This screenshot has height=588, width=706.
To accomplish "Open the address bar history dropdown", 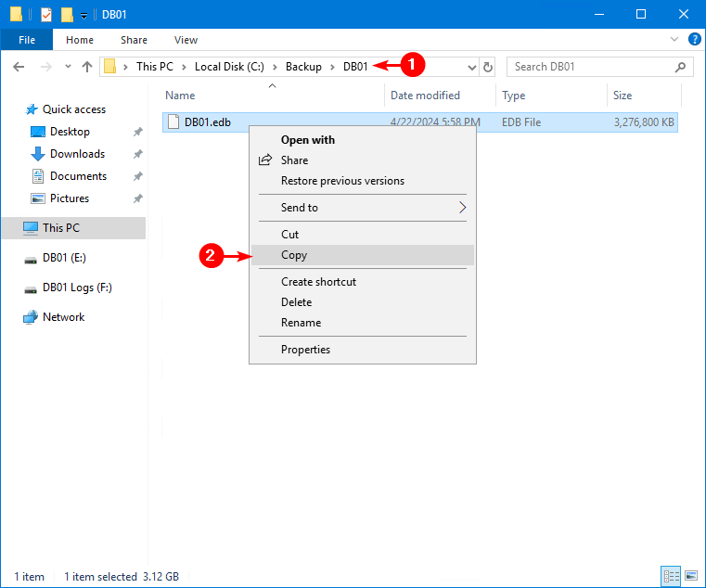I will click(471, 67).
